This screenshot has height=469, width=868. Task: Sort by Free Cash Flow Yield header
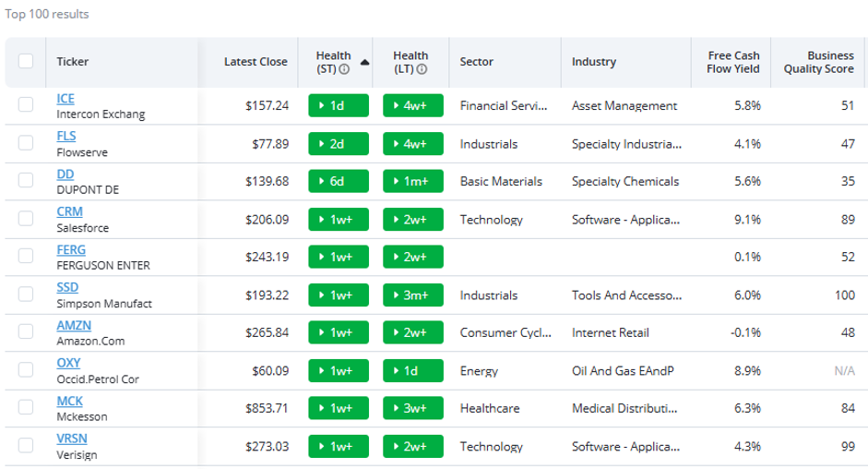733,62
